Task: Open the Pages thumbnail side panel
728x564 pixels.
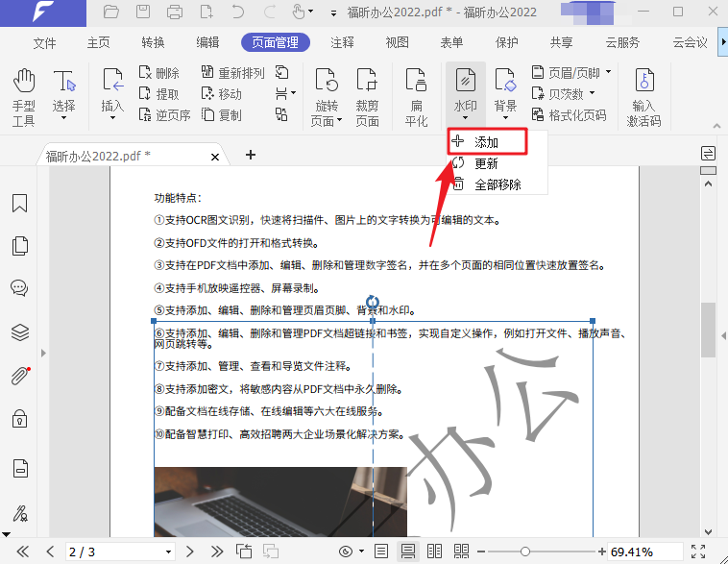Action: [x=20, y=246]
